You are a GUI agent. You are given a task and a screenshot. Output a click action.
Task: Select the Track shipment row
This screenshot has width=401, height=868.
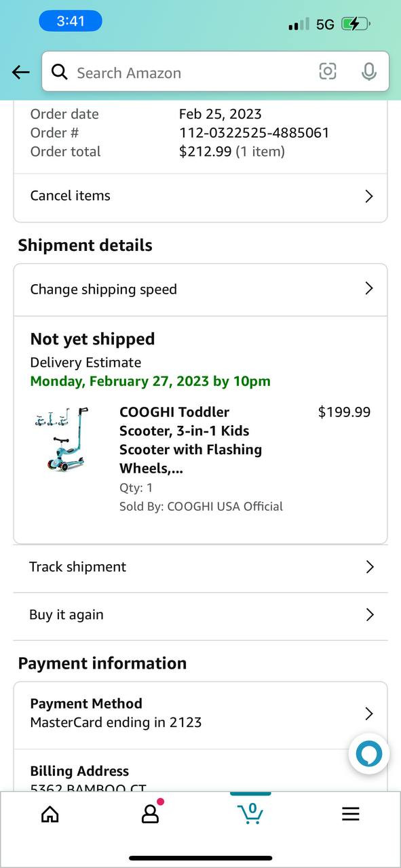[x=201, y=568]
